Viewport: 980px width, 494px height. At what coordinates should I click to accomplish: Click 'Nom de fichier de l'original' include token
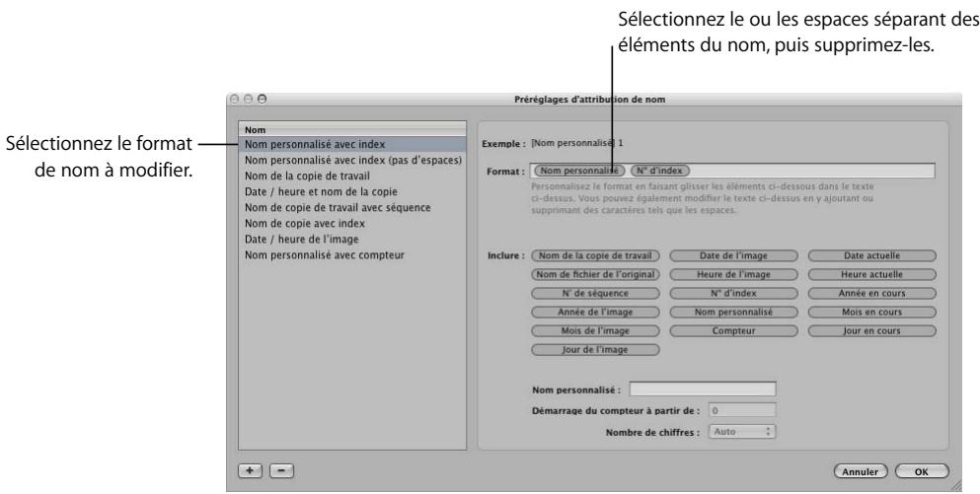[x=595, y=274]
